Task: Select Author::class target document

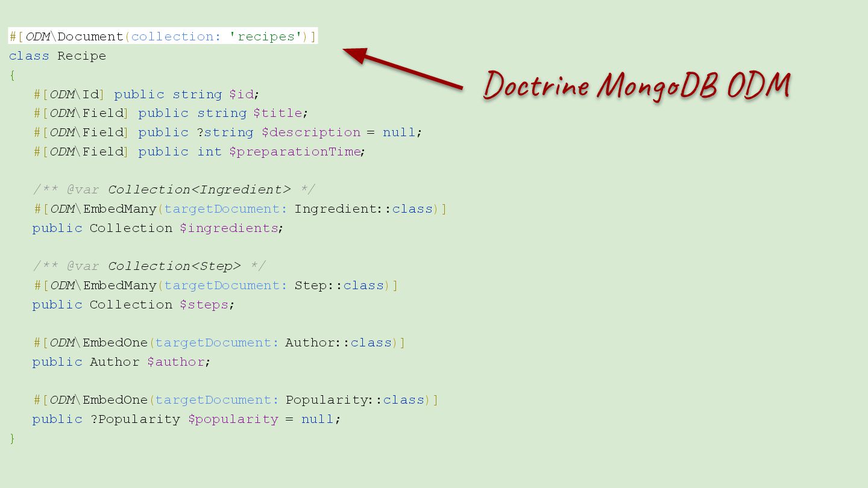Action: click(x=338, y=343)
